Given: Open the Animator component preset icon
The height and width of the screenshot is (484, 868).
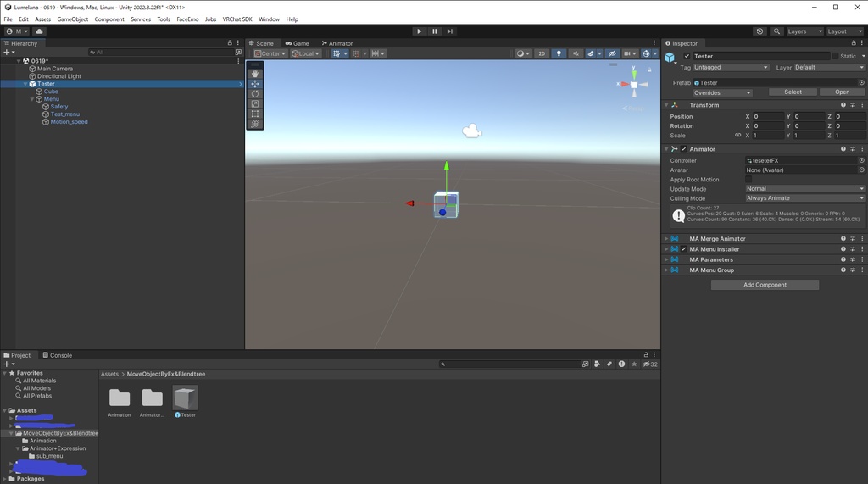Looking at the screenshot, I should pos(853,149).
